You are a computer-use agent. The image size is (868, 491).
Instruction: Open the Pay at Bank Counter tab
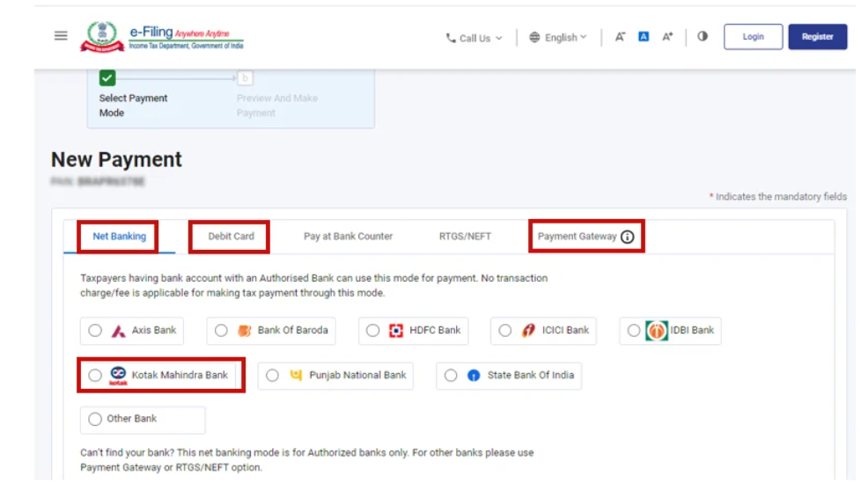pyautogui.click(x=348, y=237)
